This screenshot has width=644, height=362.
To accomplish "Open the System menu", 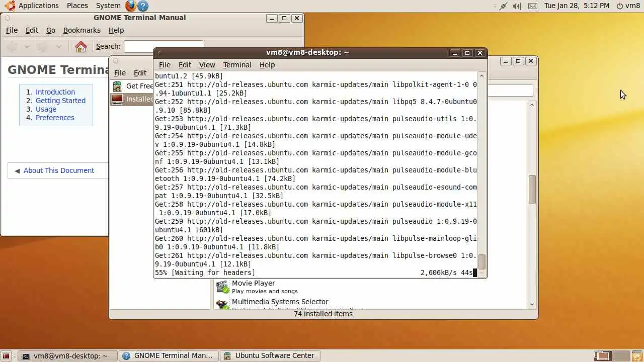I will [108, 6].
